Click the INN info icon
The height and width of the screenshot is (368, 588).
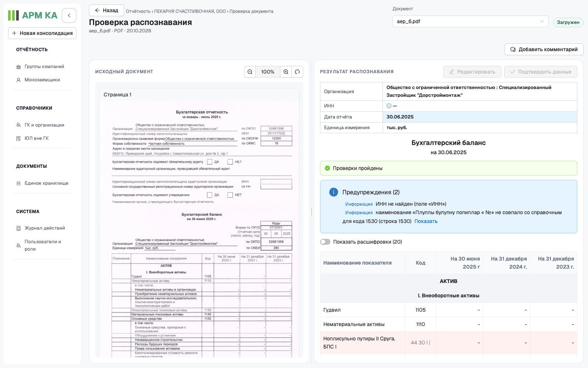tap(389, 106)
